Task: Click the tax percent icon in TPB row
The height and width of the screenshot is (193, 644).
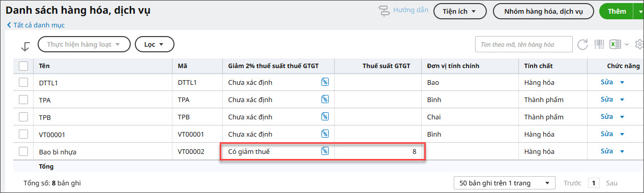Action: pyautogui.click(x=325, y=117)
